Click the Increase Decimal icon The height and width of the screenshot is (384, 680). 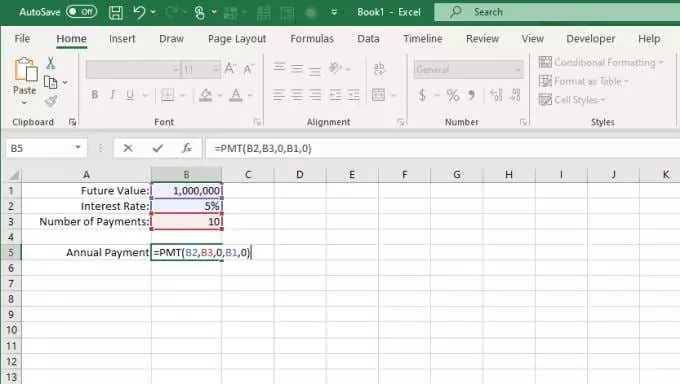pos(496,95)
